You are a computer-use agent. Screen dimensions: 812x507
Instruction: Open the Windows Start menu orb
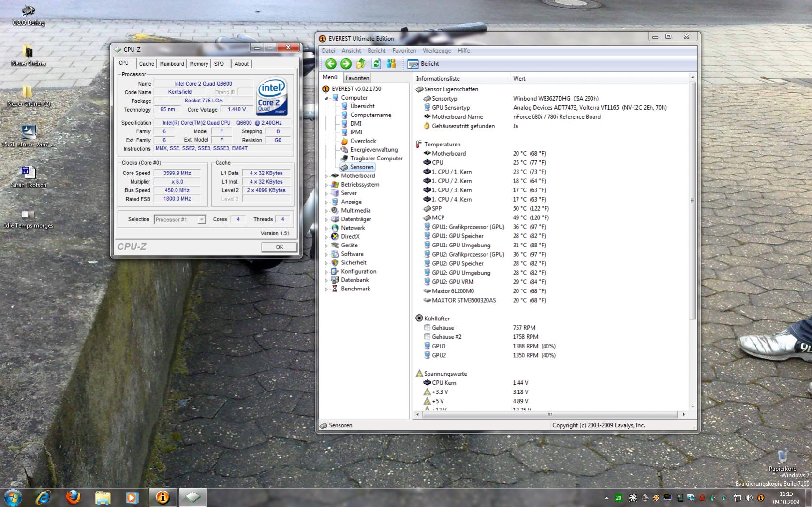click(13, 497)
